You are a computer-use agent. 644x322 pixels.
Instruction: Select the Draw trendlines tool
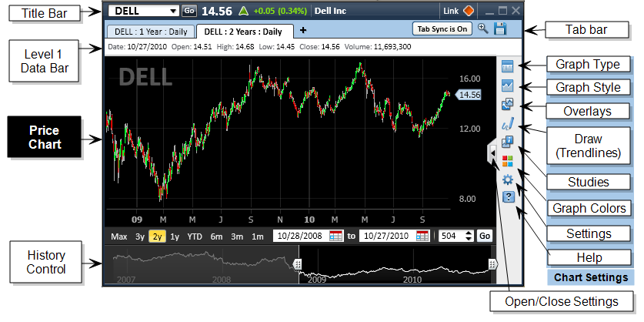(x=508, y=123)
